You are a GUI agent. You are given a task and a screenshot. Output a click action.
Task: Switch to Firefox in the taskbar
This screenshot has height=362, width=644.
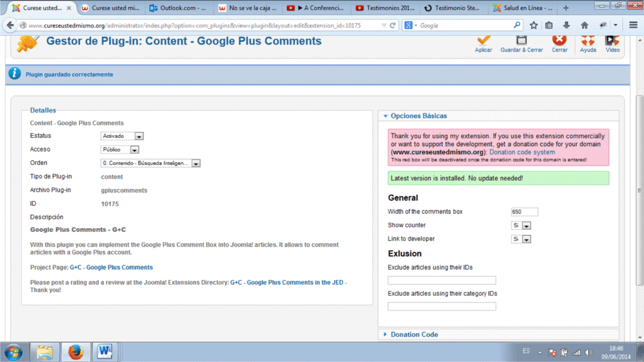(76, 352)
